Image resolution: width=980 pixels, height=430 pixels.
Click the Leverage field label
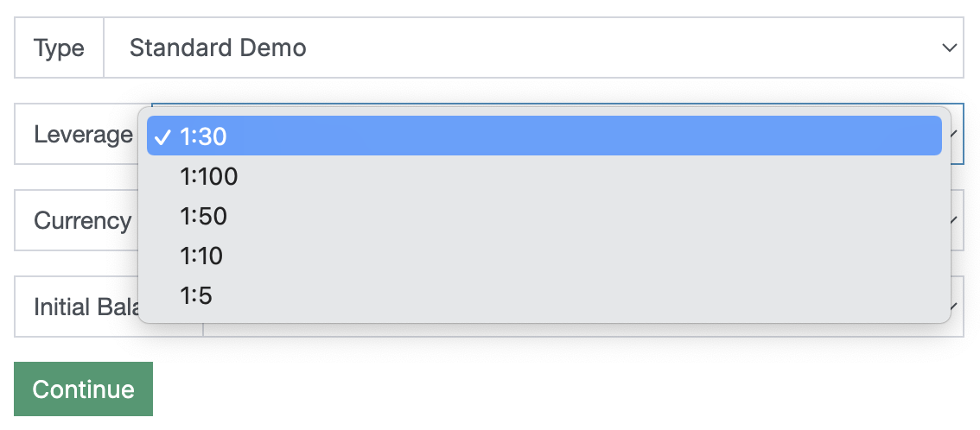(x=83, y=134)
